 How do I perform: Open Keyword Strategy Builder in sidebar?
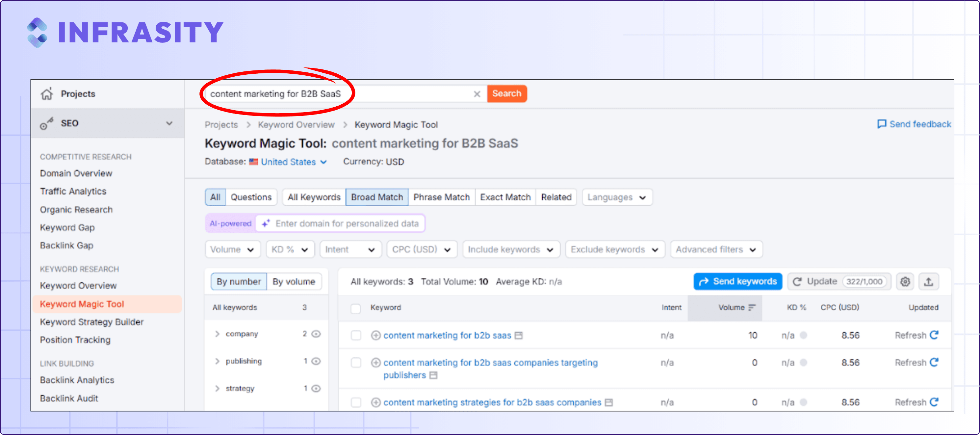[x=92, y=322]
